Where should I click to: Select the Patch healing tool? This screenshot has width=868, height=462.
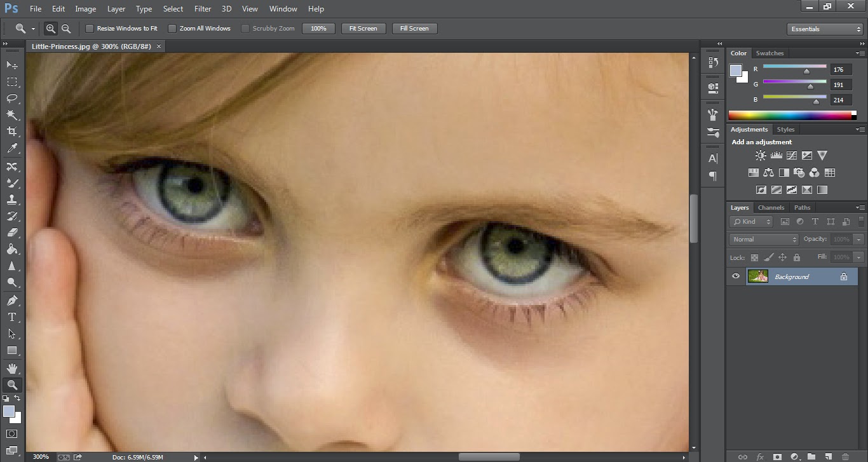pos(12,166)
